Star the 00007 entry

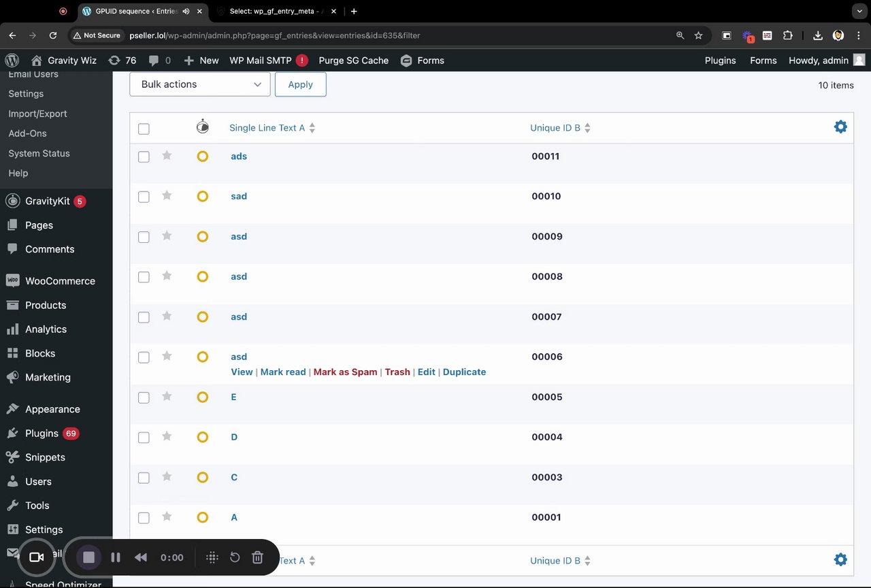coord(167,316)
